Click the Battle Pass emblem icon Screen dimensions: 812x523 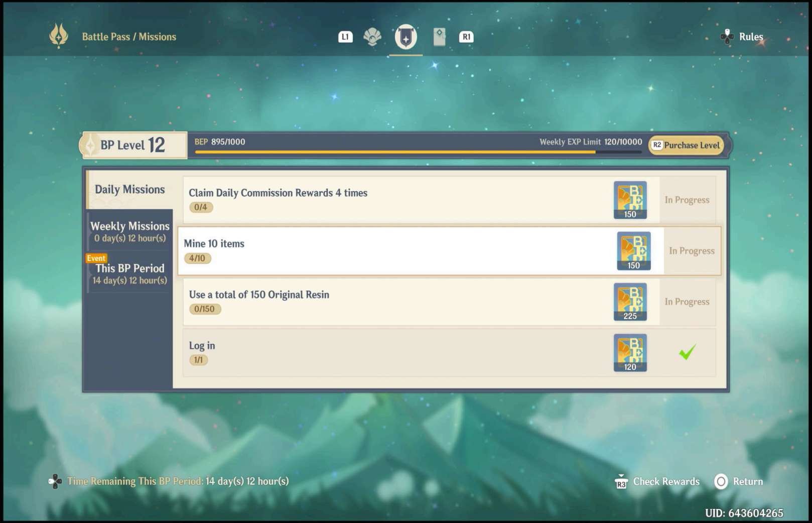(58, 36)
